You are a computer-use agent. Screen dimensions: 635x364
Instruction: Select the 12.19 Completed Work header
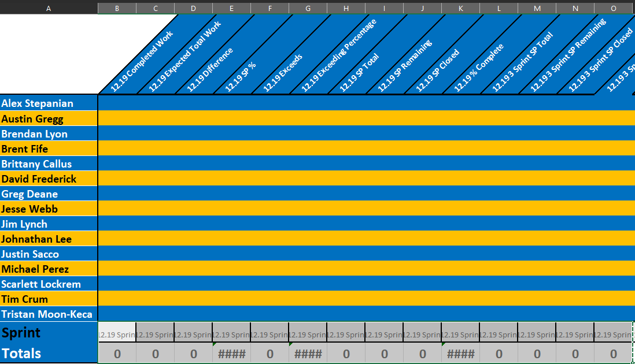tap(142, 61)
